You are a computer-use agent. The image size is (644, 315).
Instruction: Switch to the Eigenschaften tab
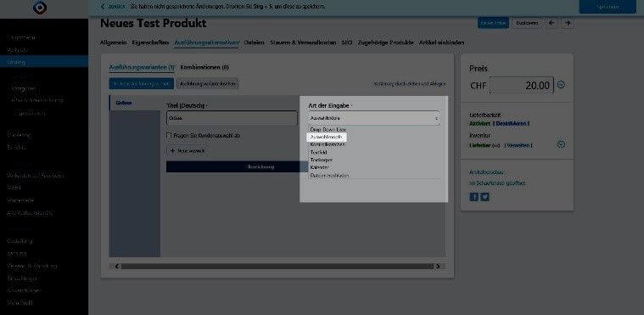coord(150,42)
